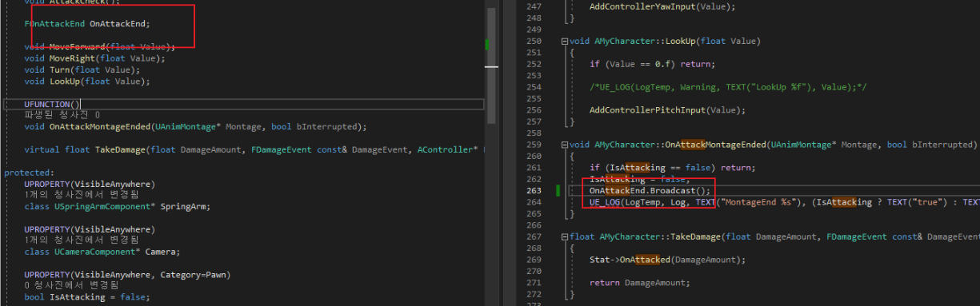
Task: Click line number 263 in gutter
Action: [534, 191]
